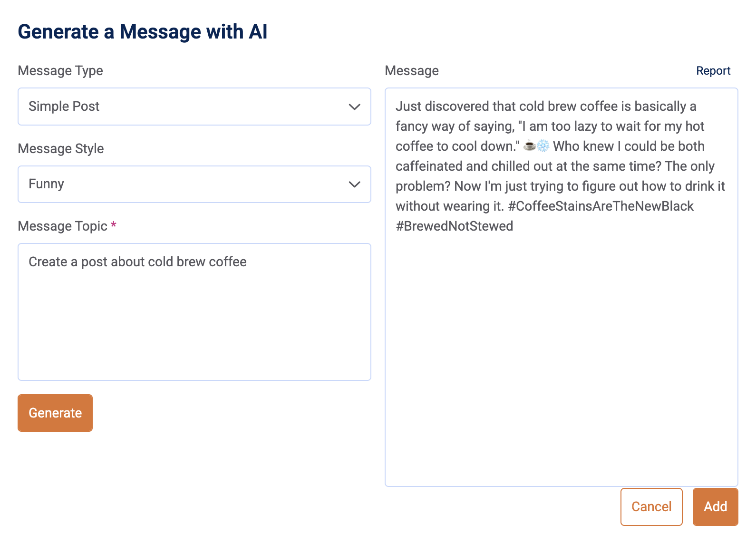Click inside the Message Topic text area
The width and height of the screenshot is (756, 544).
tap(194, 311)
